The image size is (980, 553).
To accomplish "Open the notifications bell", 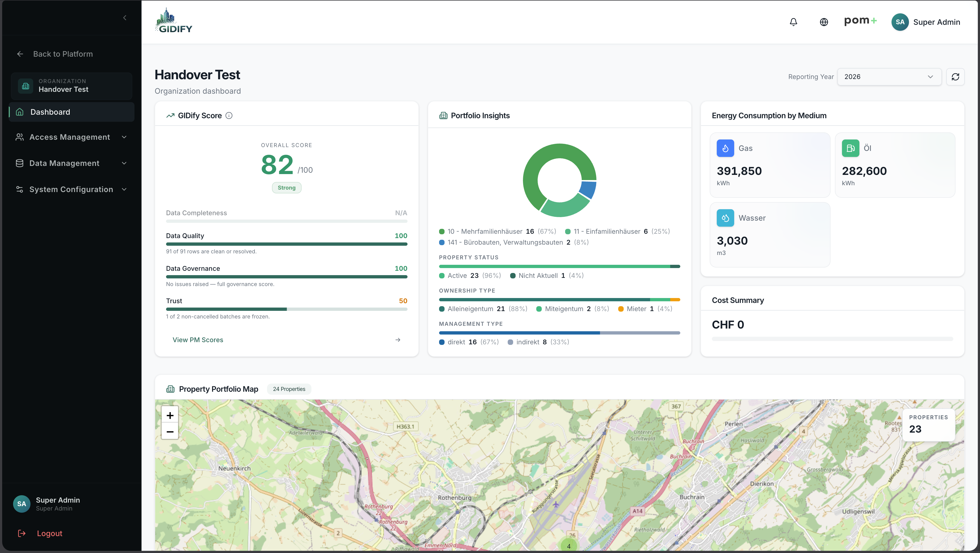I will [x=793, y=22].
